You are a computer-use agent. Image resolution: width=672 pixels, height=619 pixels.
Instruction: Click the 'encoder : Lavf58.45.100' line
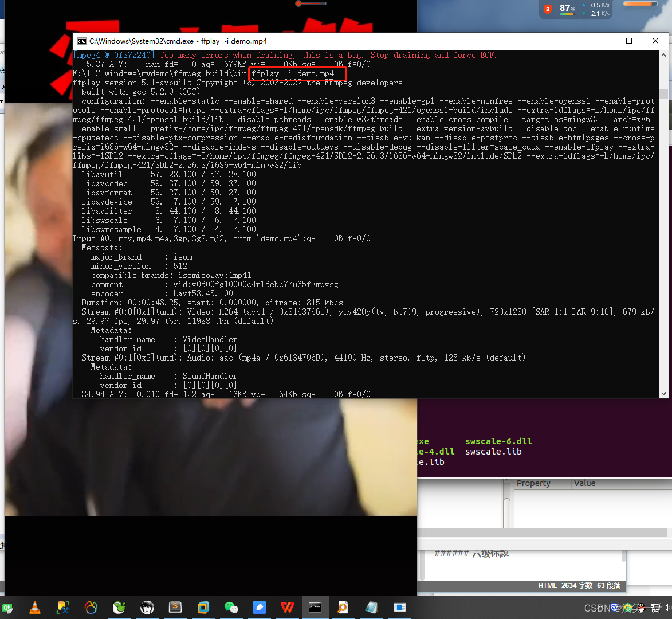pyautogui.click(x=162, y=293)
